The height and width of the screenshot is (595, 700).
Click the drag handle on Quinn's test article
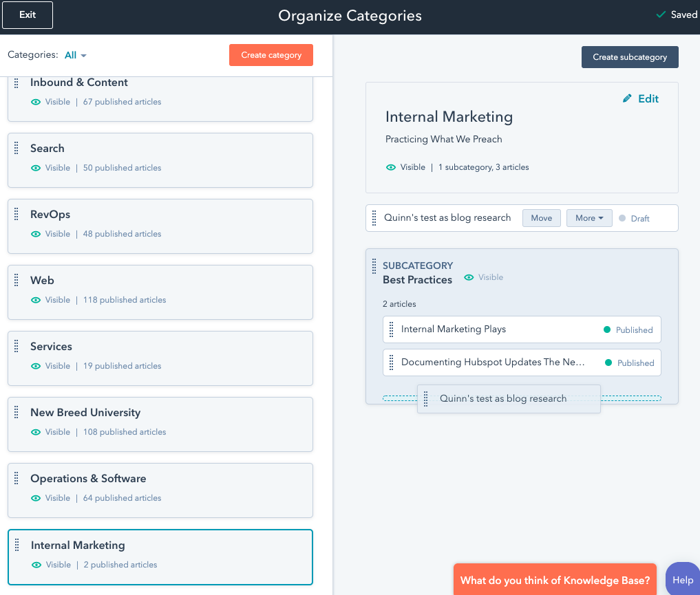pos(374,217)
